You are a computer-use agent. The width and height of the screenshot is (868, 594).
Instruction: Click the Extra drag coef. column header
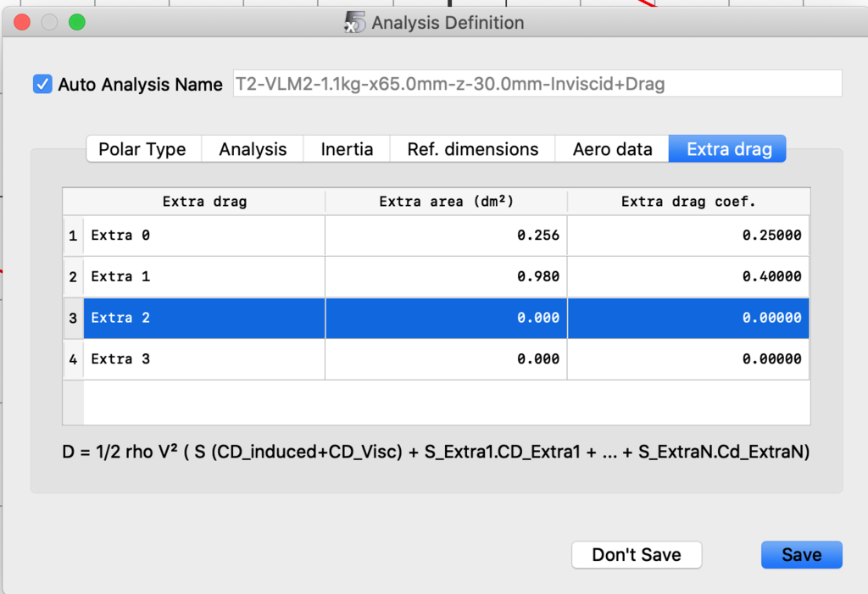tap(688, 202)
